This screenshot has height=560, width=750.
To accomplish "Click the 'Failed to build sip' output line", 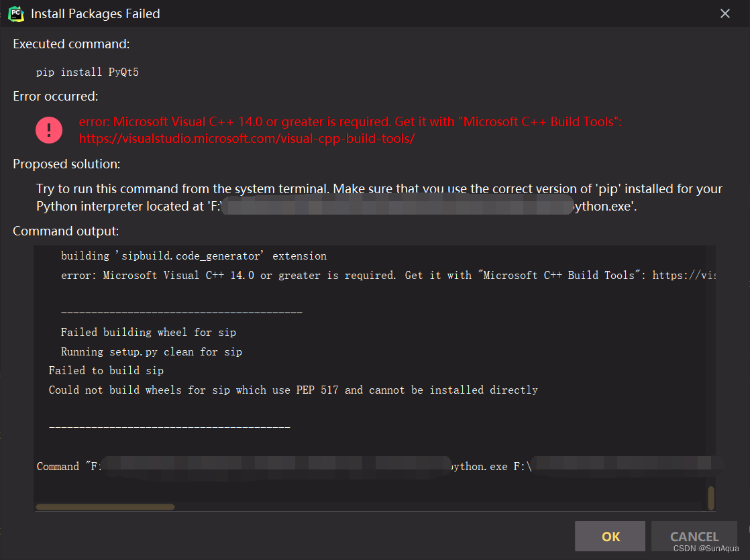I will click(x=106, y=370).
